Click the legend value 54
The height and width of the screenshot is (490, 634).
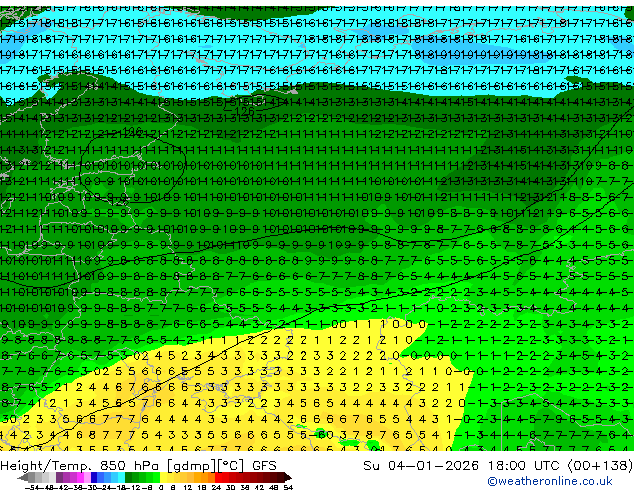pyautogui.click(x=287, y=487)
